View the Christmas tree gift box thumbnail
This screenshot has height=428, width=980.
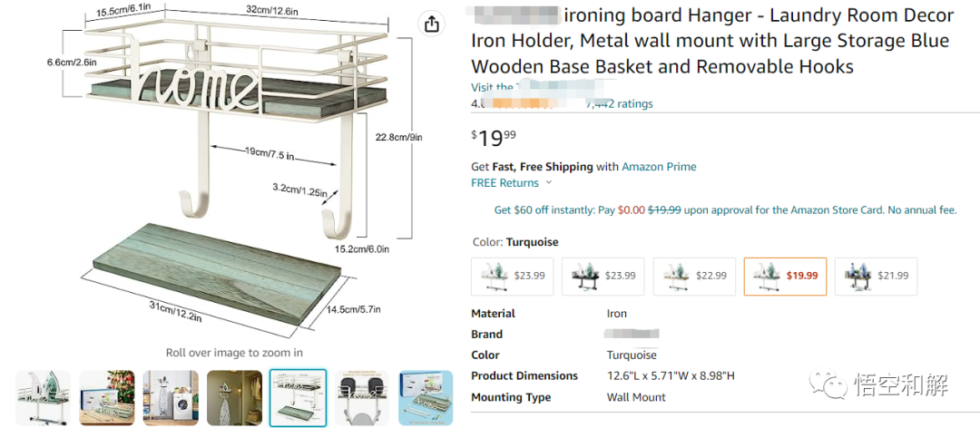click(x=107, y=397)
